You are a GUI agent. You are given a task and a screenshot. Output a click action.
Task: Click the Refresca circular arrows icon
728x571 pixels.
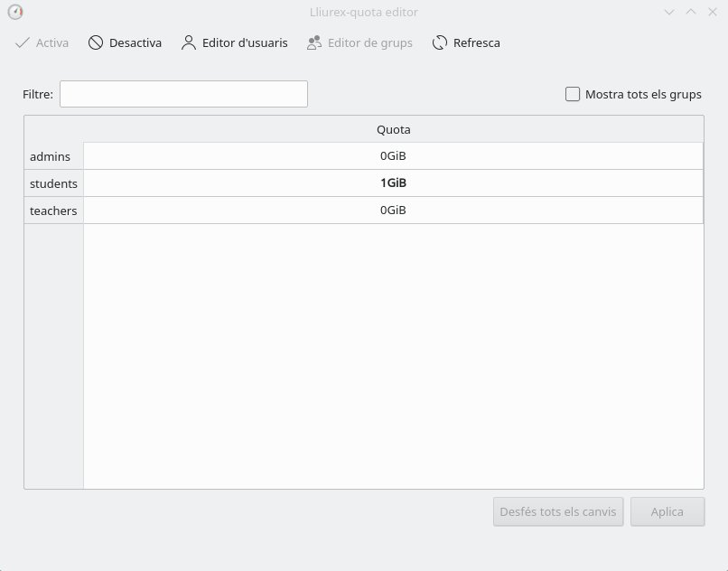(x=440, y=42)
